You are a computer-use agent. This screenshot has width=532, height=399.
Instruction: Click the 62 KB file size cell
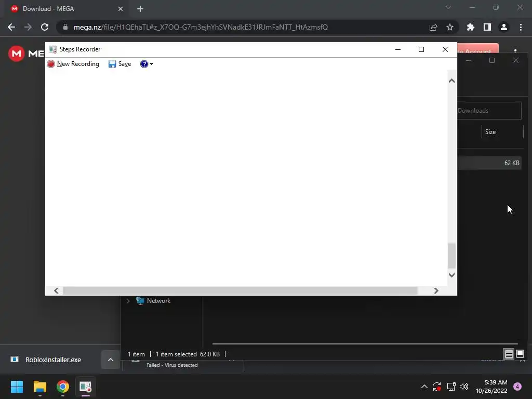(512, 163)
